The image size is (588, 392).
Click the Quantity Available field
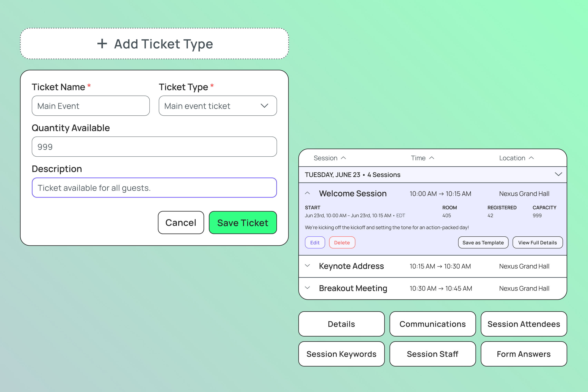click(x=154, y=147)
